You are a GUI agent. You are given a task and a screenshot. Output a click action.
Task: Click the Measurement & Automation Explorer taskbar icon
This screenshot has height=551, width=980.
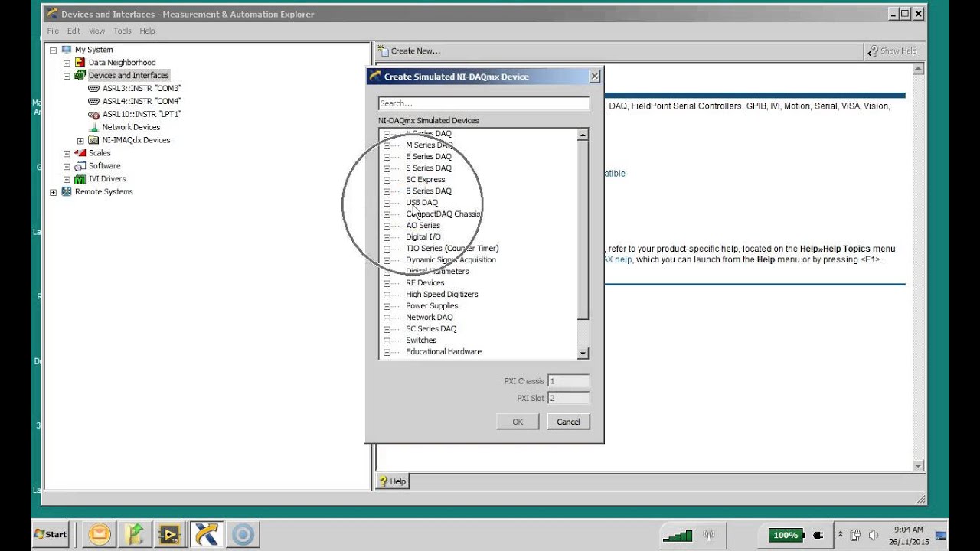[207, 534]
